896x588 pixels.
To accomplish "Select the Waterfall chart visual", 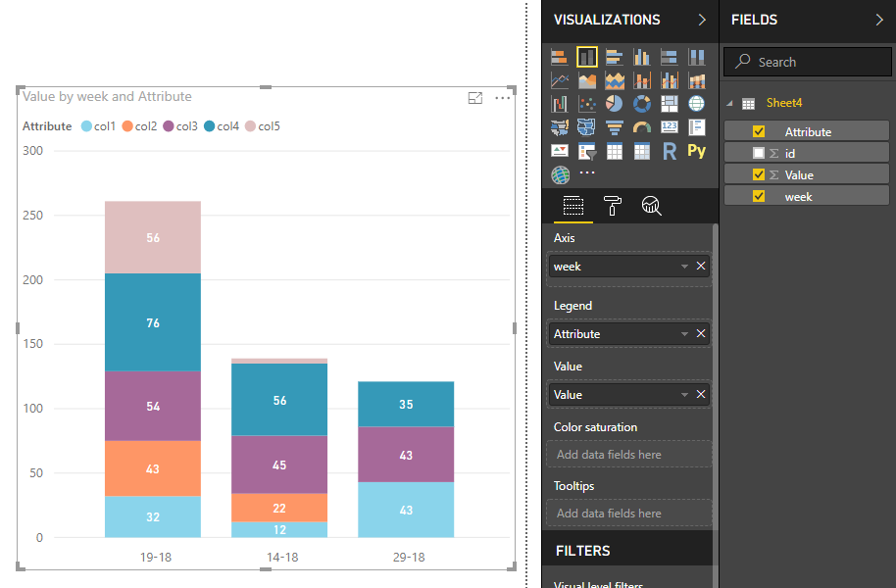I will (x=560, y=104).
